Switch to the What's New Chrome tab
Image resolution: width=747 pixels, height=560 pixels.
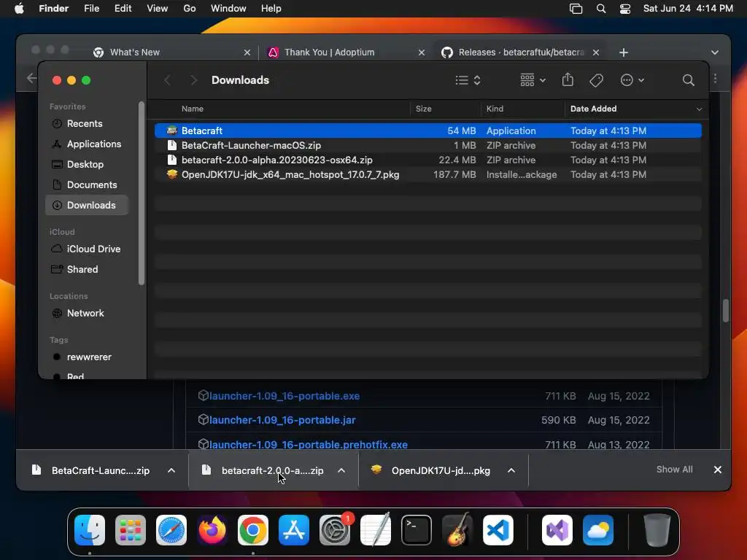(x=135, y=52)
